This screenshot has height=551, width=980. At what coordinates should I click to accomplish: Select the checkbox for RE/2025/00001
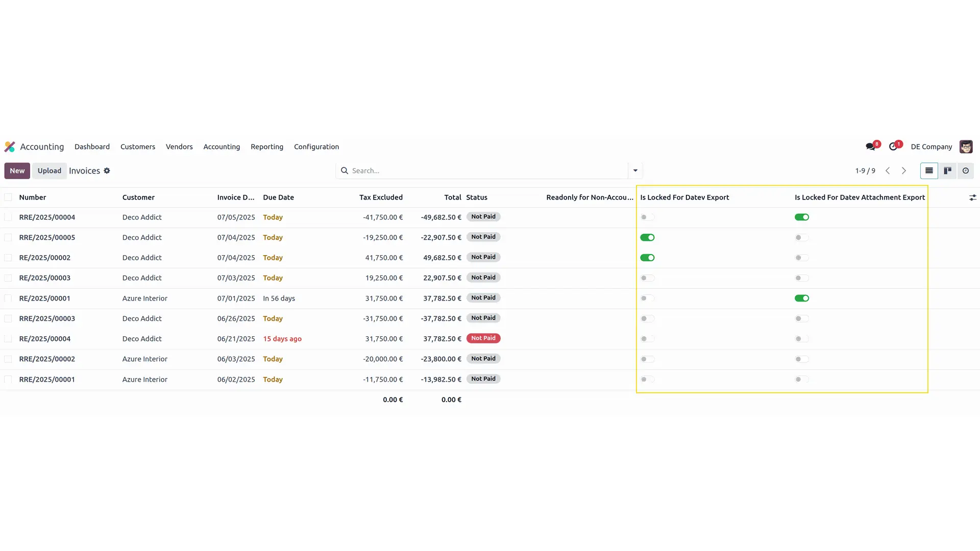tap(8, 298)
